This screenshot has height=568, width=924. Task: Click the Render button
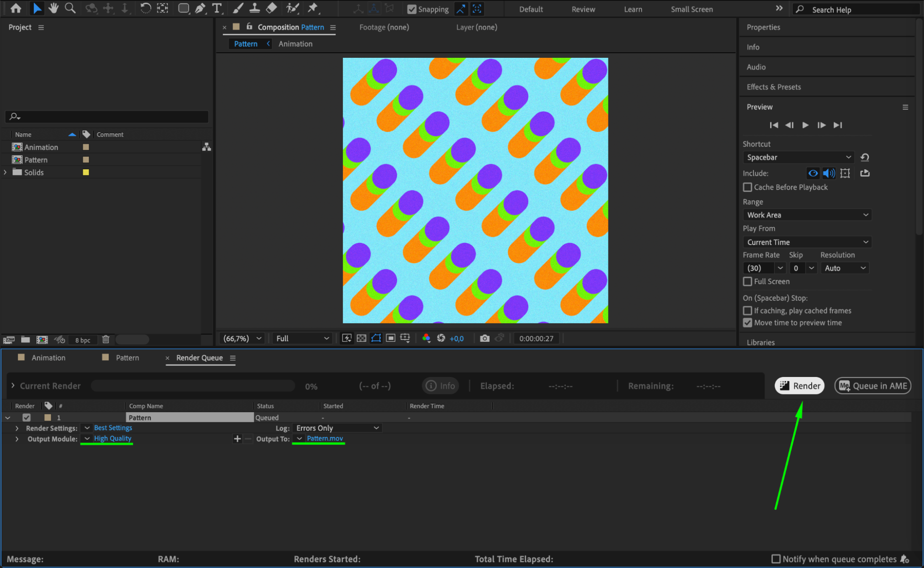click(800, 386)
